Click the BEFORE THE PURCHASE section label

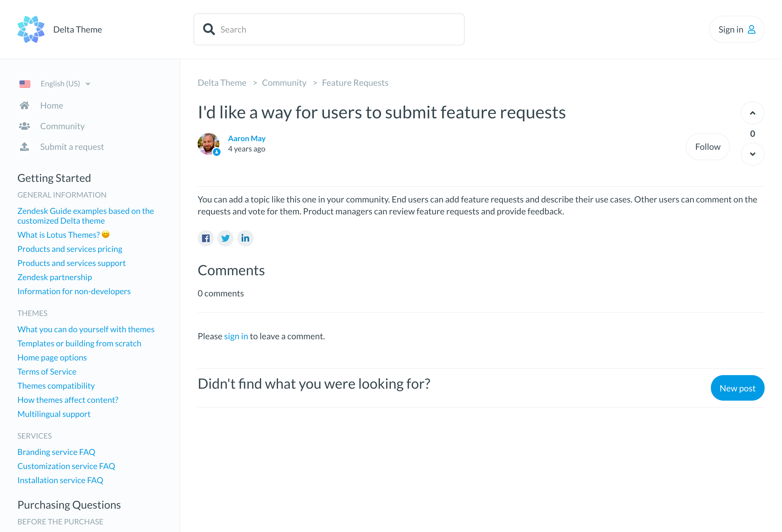click(60, 522)
